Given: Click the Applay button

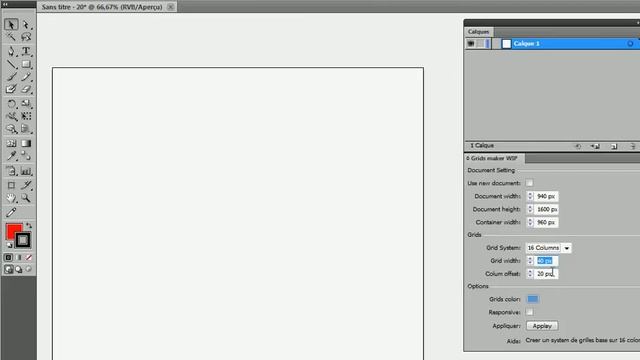Looking at the screenshot, I should pos(542,326).
